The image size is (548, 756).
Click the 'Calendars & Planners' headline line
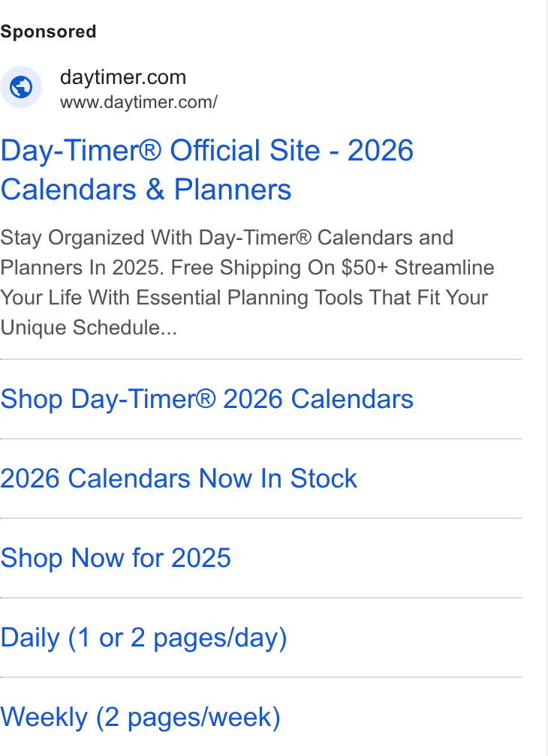pyautogui.click(x=146, y=190)
